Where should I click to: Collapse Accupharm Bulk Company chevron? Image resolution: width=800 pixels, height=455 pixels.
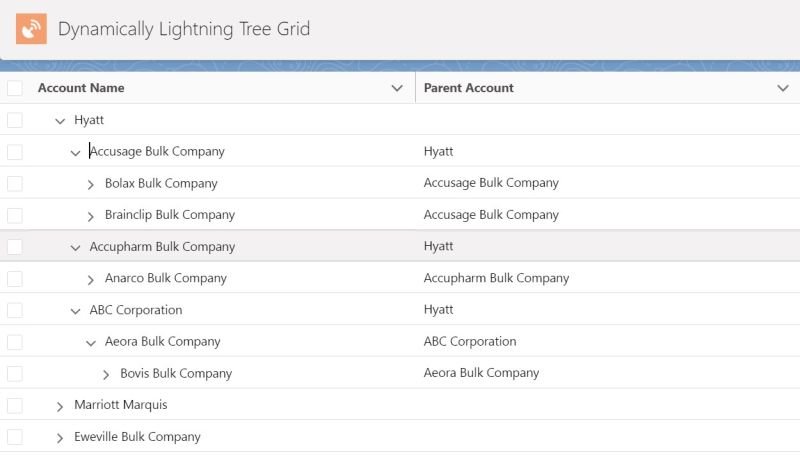coord(75,248)
